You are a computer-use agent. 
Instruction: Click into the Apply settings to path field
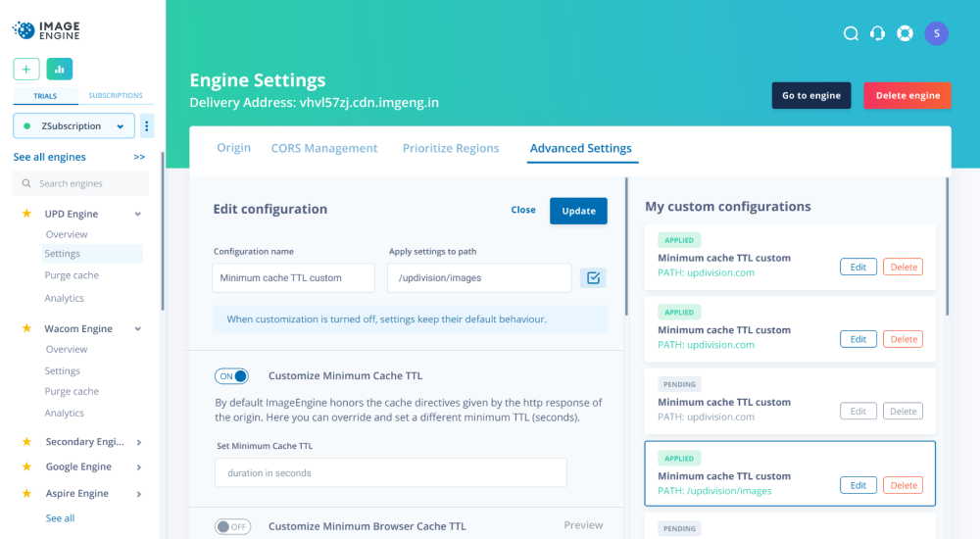[x=479, y=277]
